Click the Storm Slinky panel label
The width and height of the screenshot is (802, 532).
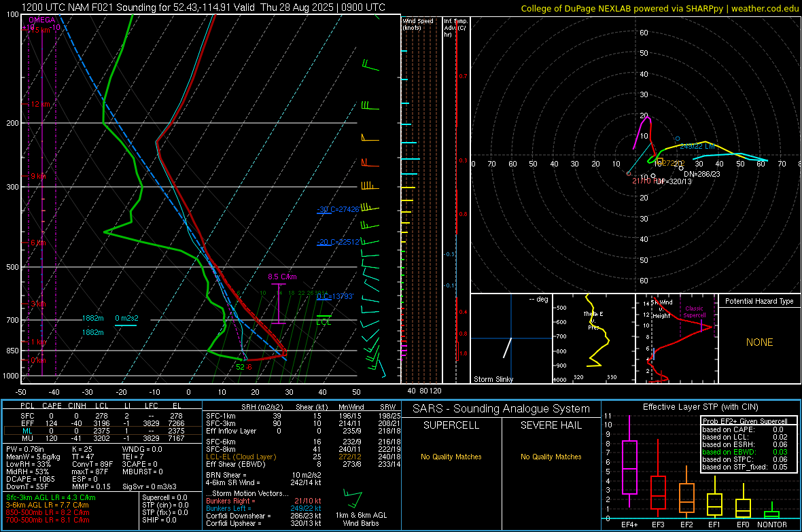[493, 379]
